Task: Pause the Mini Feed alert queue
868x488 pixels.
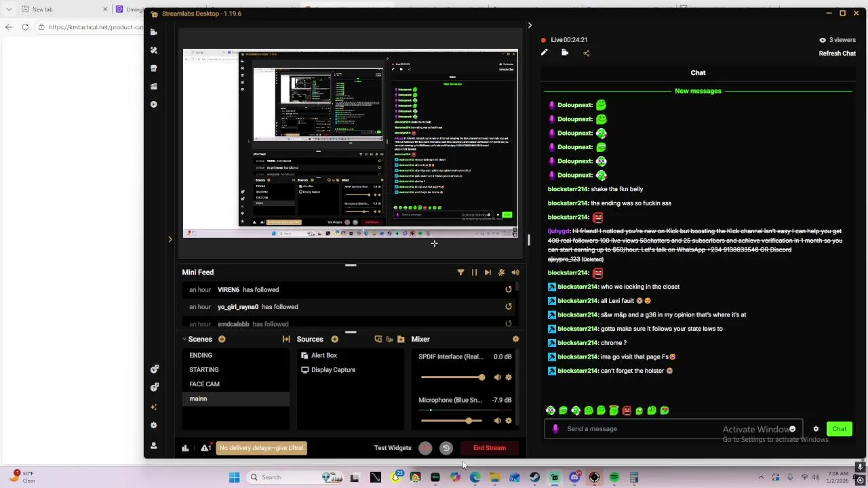Action: pyautogui.click(x=474, y=272)
